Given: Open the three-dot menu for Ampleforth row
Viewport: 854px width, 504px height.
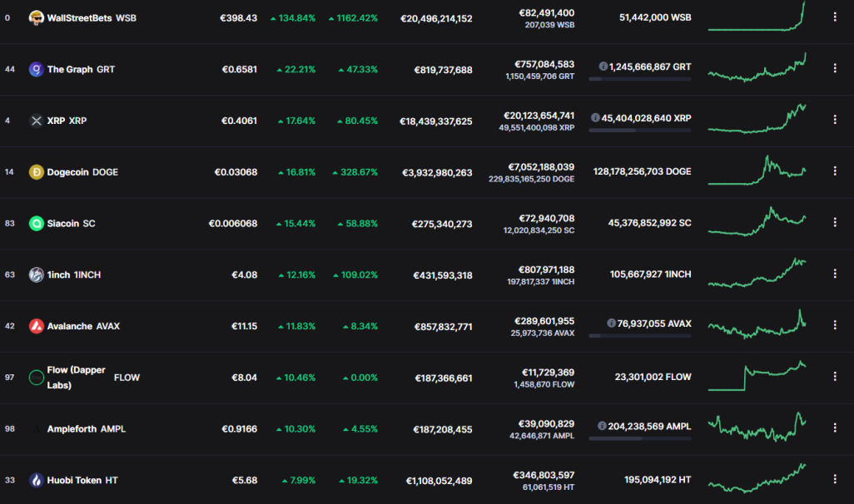Looking at the screenshot, I should pos(835,427).
